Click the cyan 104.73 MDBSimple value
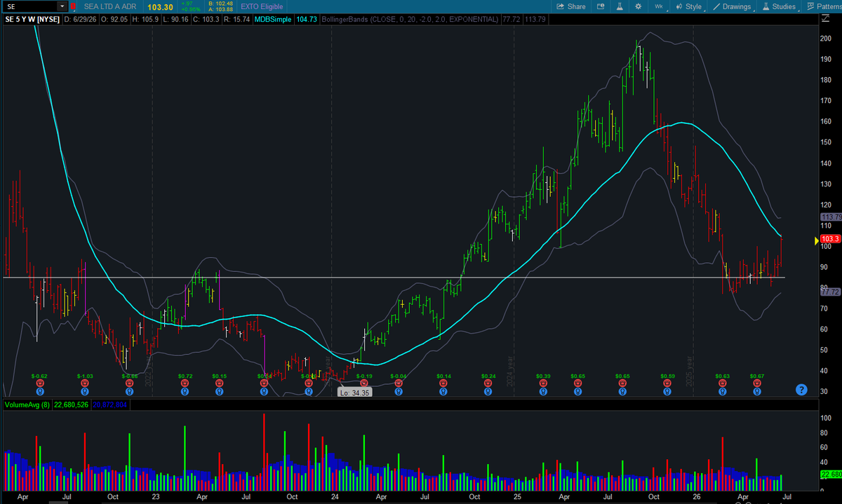 click(307, 19)
